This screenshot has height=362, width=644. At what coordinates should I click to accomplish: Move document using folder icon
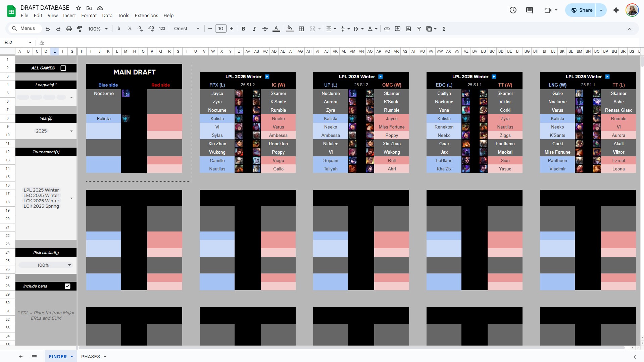[x=89, y=8]
